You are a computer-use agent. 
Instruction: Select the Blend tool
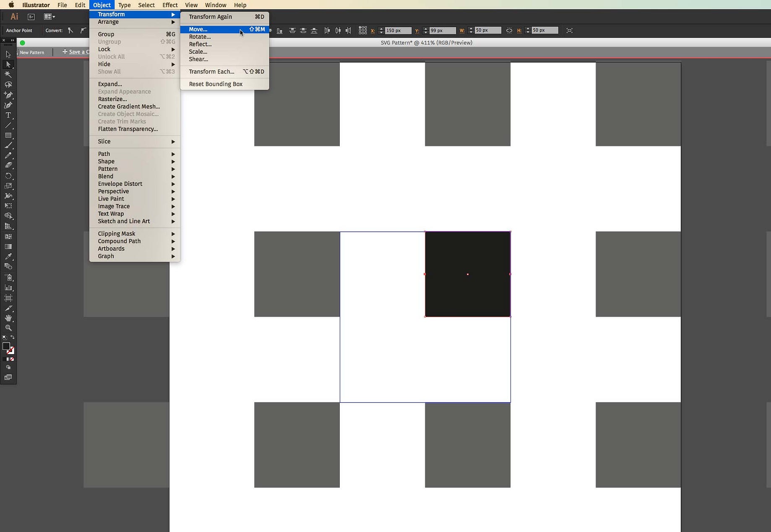coord(8,267)
